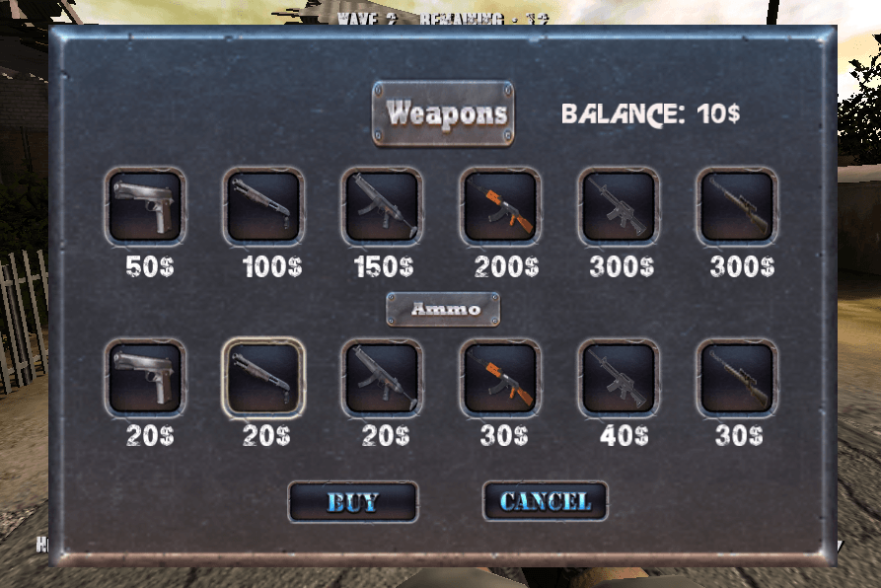Click the CANCEL button
Image resolution: width=881 pixels, height=588 pixels.
[x=545, y=501]
